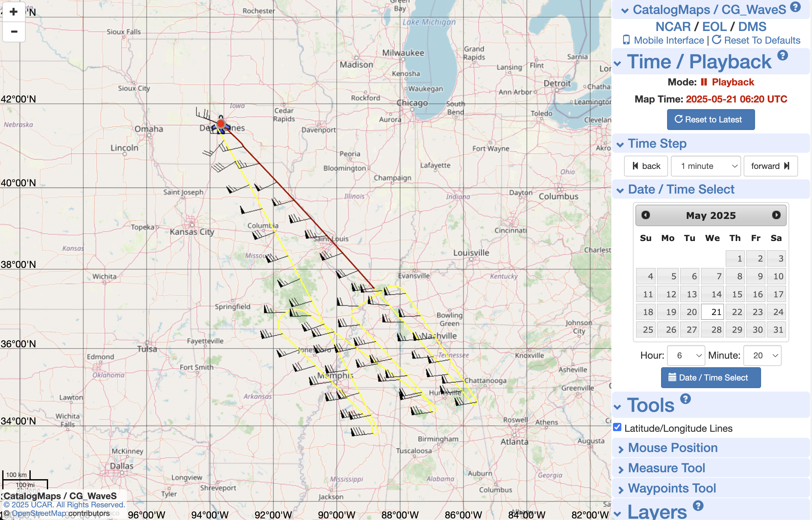The image size is (812, 520).
Task: Go to next month in calendar
Action: [x=776, y=215]
